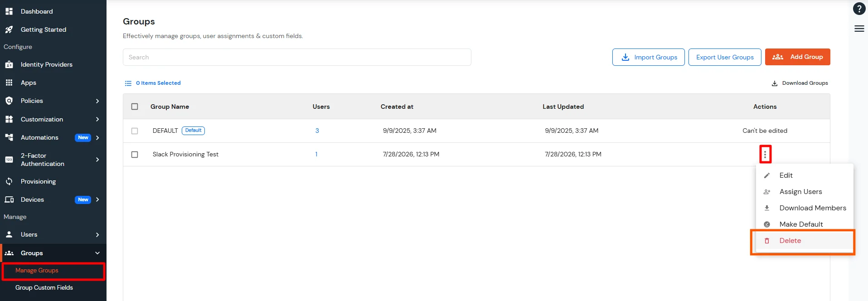This screenshot has width=868, height=301.
Task: Click the DEFAULT group name
Action: pyautogui.click(x=165, y=131)
